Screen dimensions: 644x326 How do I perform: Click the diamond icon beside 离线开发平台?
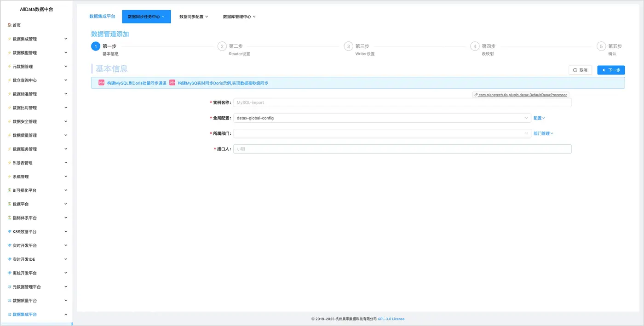10,273
